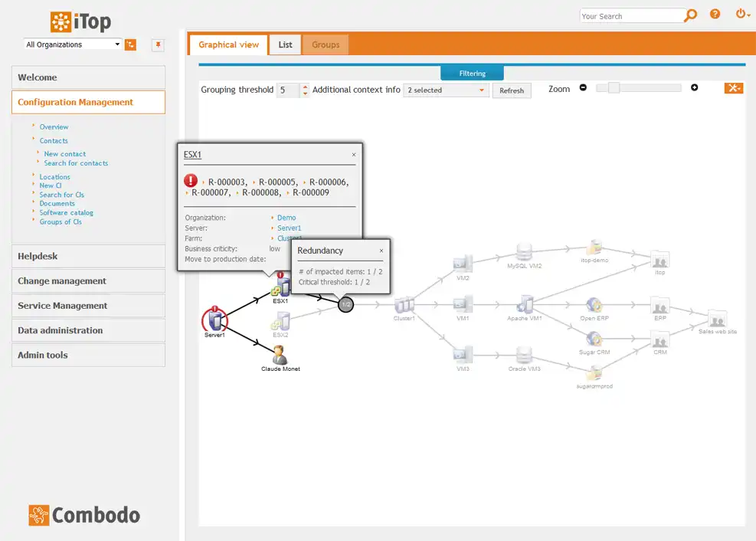Open the Demo organization link in tooltip

286,217
